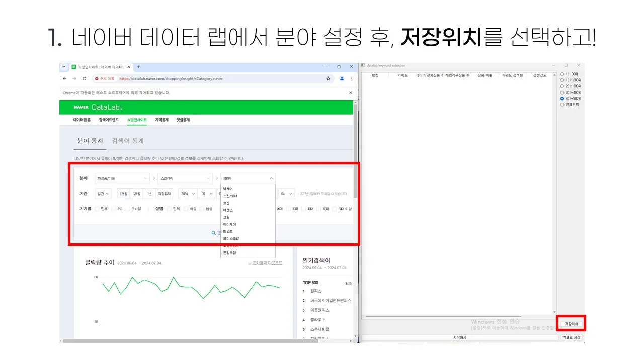Click 시작하기 button in extracter
The height and width of the screenshot is (362, 644).
click(x=460, y=338)
